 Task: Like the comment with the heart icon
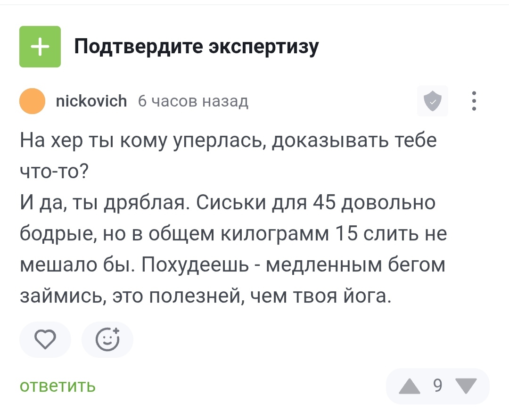(45, 339)
